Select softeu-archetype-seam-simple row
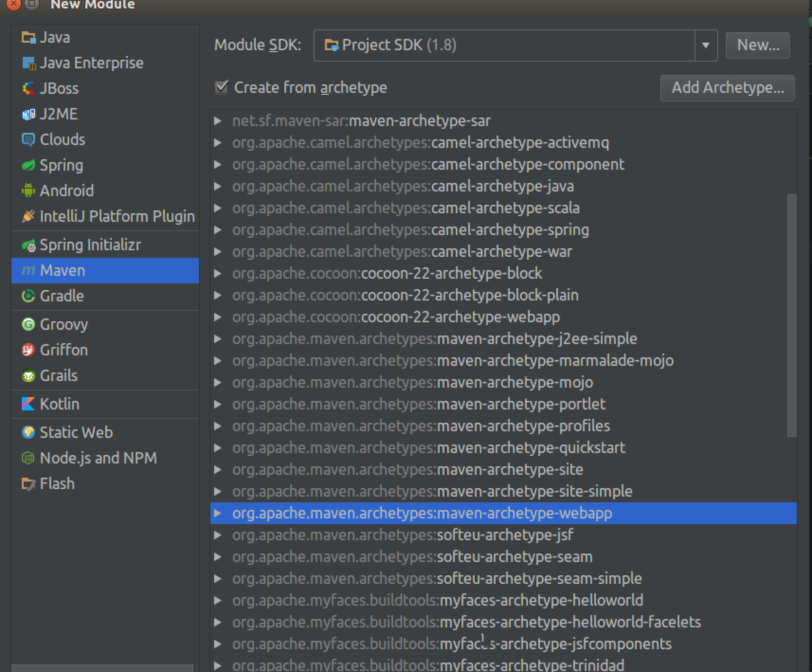812x672 pixels. tap(503, 579)
